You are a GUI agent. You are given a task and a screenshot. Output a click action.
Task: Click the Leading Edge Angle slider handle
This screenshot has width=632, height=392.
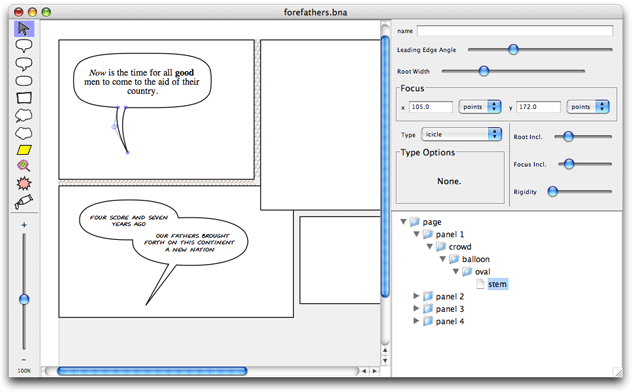pyautogui.click(x=513, y=50)
